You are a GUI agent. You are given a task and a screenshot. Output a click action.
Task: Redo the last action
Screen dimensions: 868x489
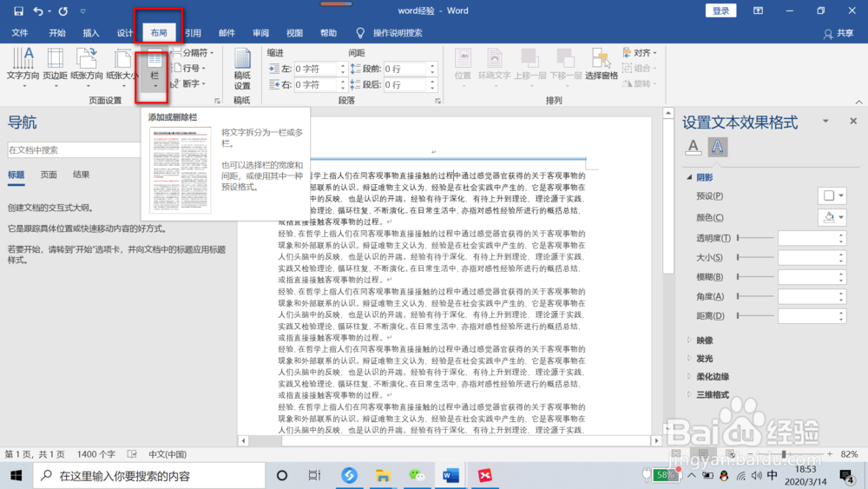(63, 10)
